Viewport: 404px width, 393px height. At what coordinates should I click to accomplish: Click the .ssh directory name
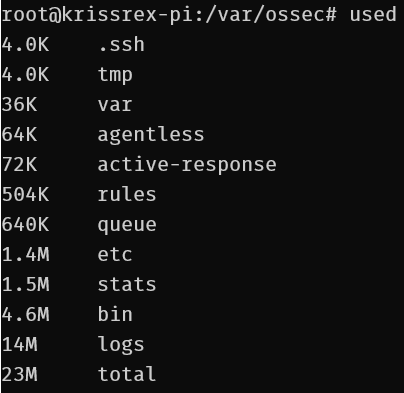121,45
